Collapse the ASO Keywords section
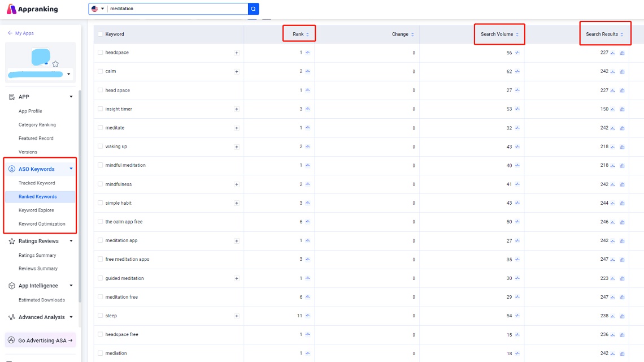Screen dimensions: 644x362 click(71, 169)
